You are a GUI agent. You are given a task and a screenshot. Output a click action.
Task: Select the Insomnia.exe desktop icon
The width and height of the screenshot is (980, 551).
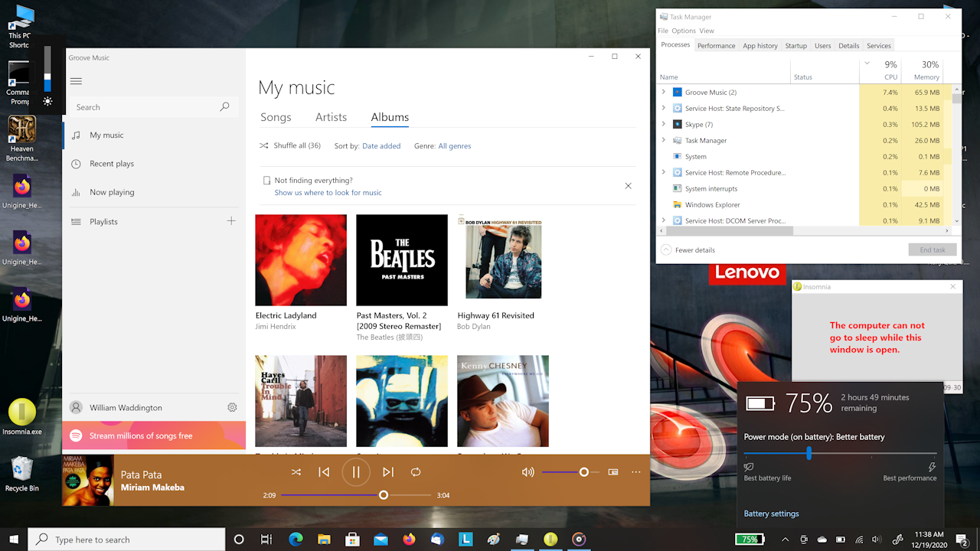click(22, 417)
